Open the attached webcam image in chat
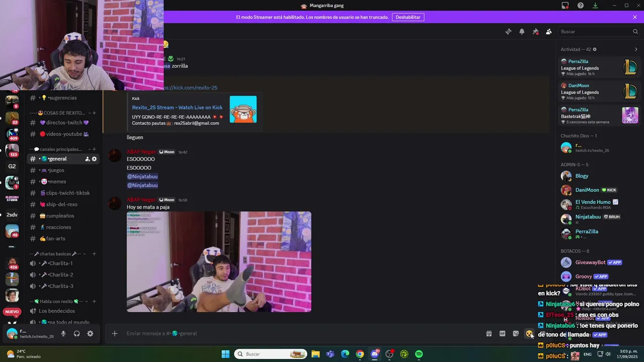 (219, 262)
